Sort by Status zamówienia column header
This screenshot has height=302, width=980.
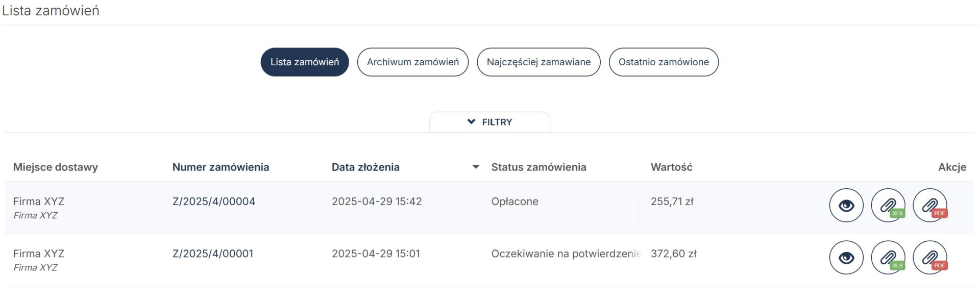point(538,167)
